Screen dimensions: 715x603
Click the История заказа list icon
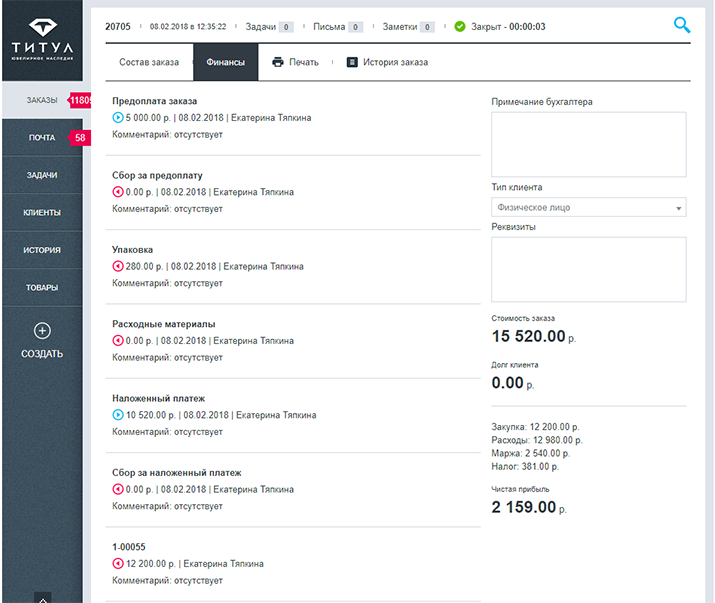tap(352, 62)
